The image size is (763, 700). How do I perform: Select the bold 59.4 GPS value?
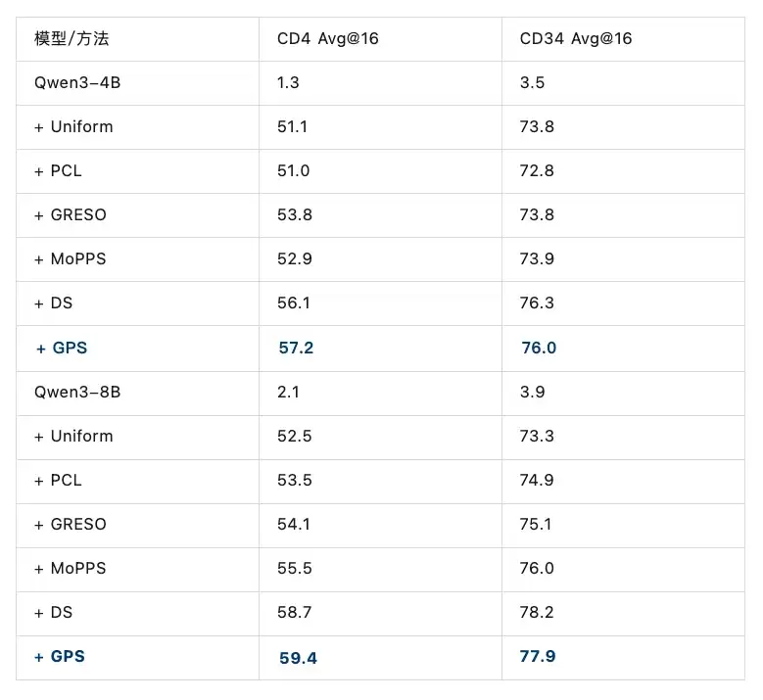point(298,658)
